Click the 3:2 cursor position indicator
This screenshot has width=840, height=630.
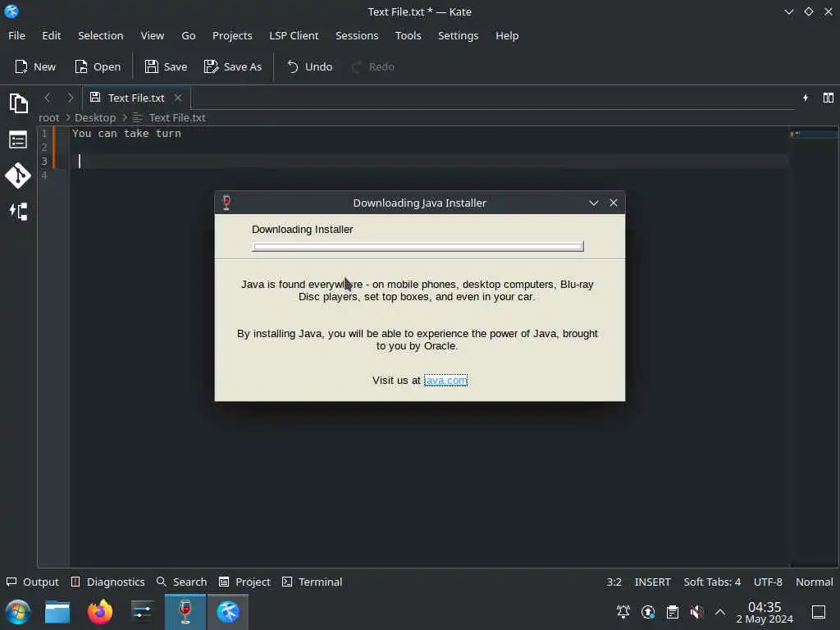click(x=614, y=582)
